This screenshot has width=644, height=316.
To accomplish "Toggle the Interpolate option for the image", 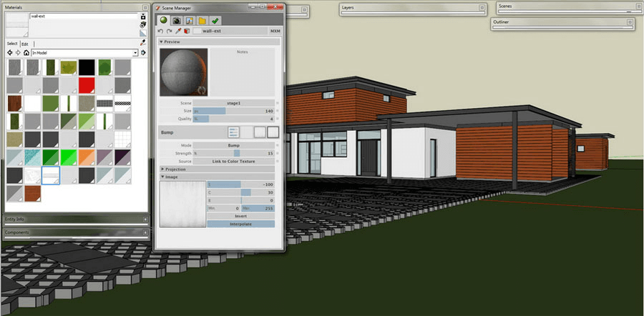I will point(240,224).
